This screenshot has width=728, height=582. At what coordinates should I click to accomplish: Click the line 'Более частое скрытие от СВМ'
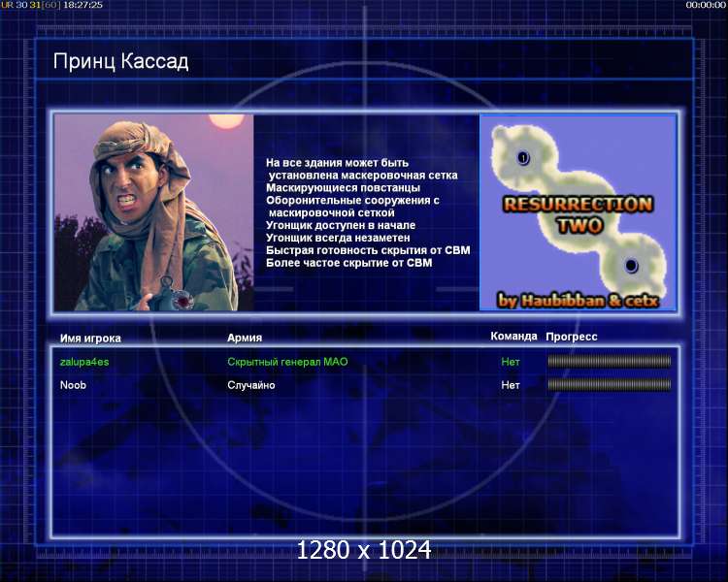coord(349,263)
